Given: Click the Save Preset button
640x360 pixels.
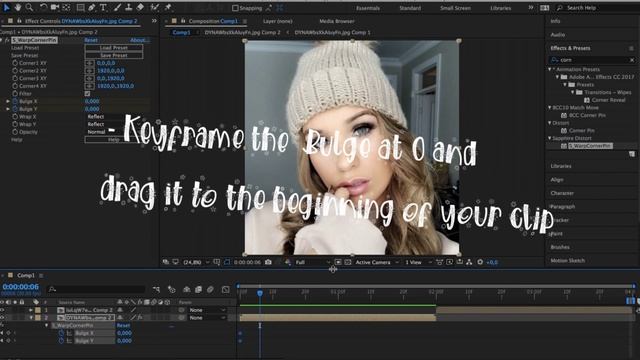Looking at the screenshot, I should click(x=114, y=56).
